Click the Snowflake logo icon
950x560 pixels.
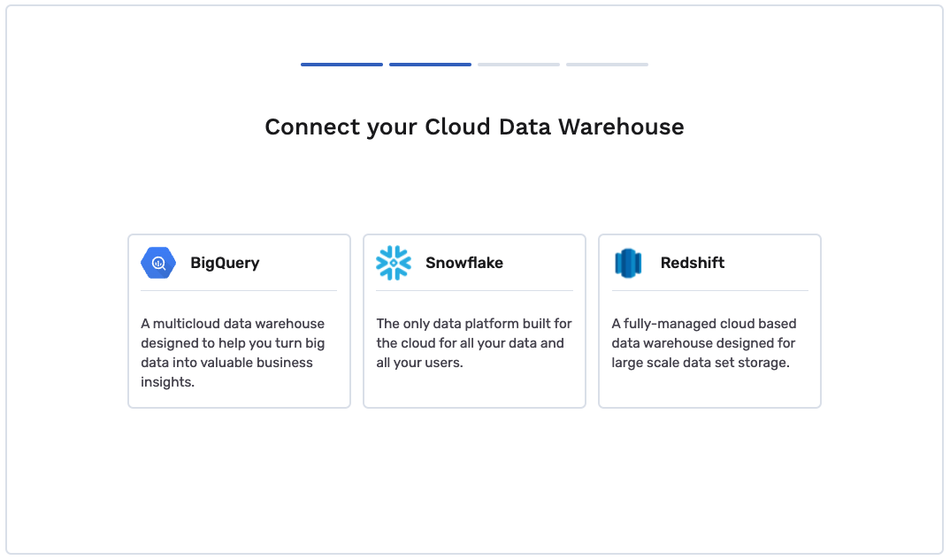[x=394, y=263]
